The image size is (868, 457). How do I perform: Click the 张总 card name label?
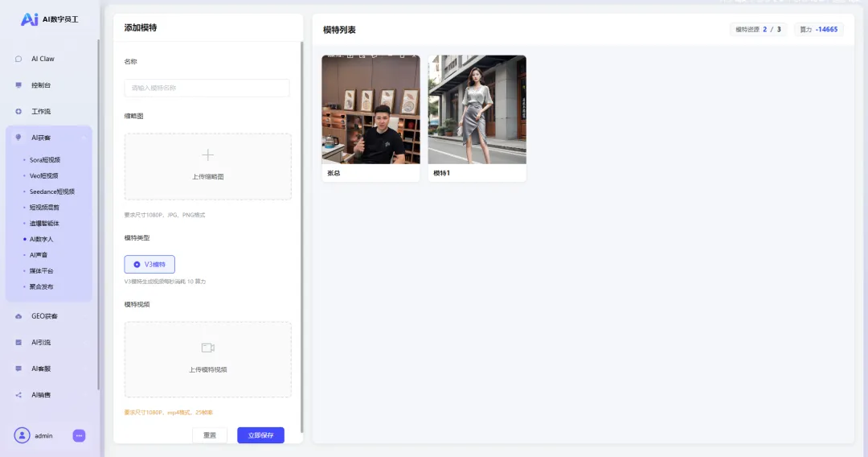click(334, 173)
